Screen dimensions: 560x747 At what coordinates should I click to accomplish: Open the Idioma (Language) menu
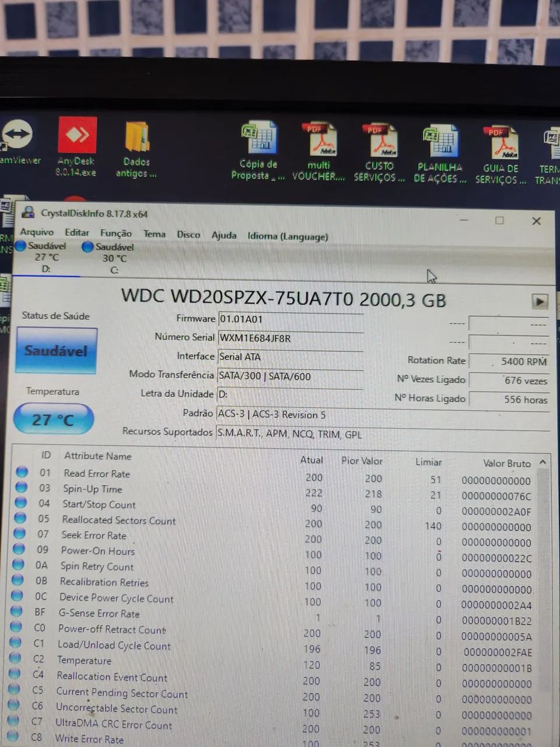[288, 236]
